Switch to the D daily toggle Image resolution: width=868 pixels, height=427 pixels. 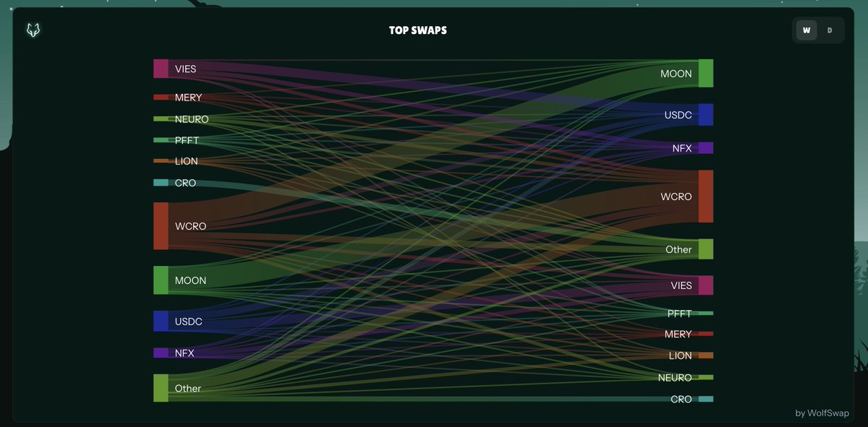(x=830, y=30)
